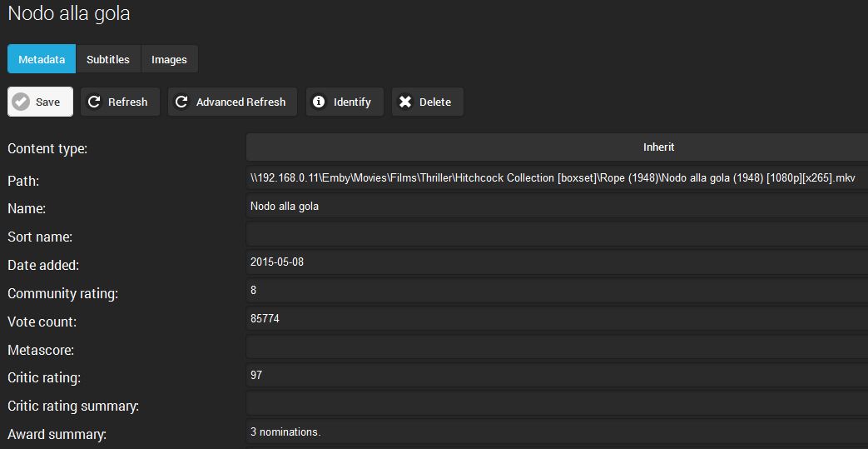Click the Refresh circular arrow icon
Viewport: 868px width, 449px height.
[94, 102]
